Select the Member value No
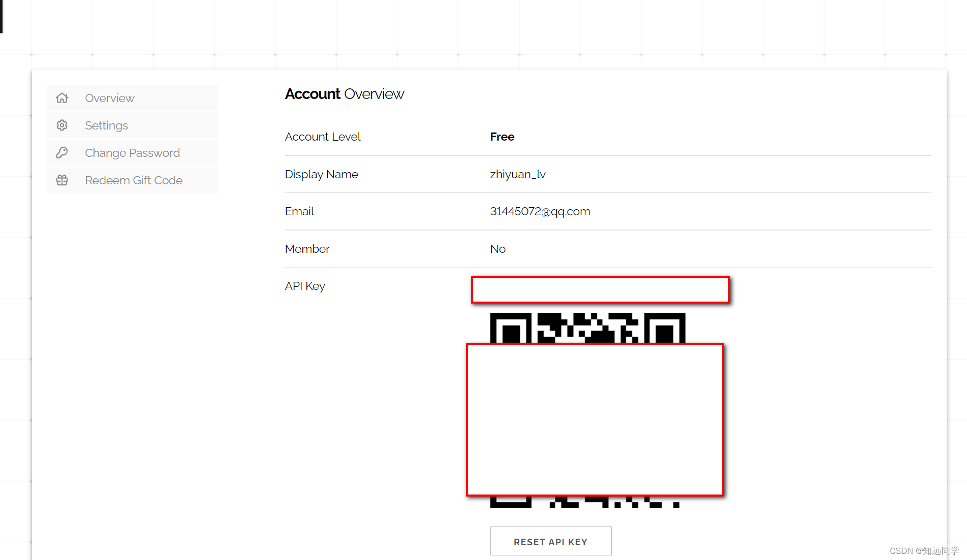 [x=498, y=249]
